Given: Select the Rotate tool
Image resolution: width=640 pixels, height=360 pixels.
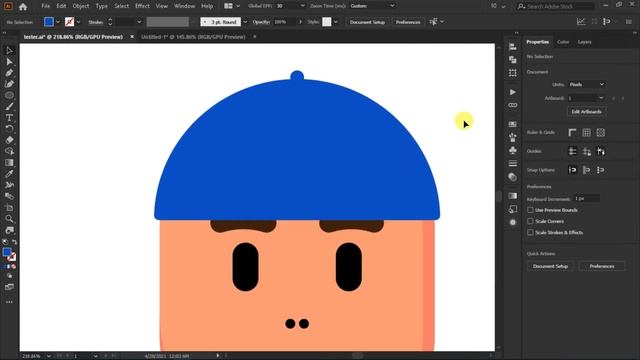Looking at the screenshot, I should 9,129.
